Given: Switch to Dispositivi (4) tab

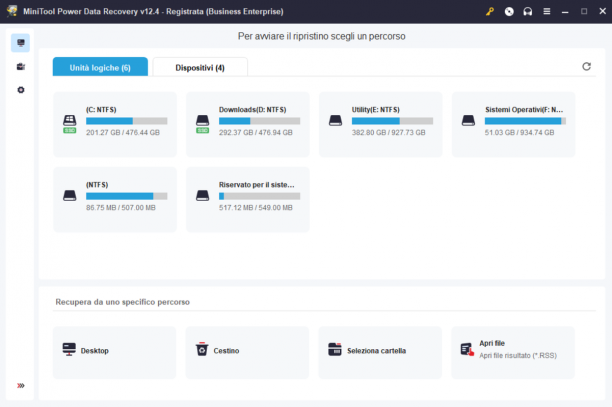Looking at the screenshot, I should pyautogui.click(x=200, y=67).
